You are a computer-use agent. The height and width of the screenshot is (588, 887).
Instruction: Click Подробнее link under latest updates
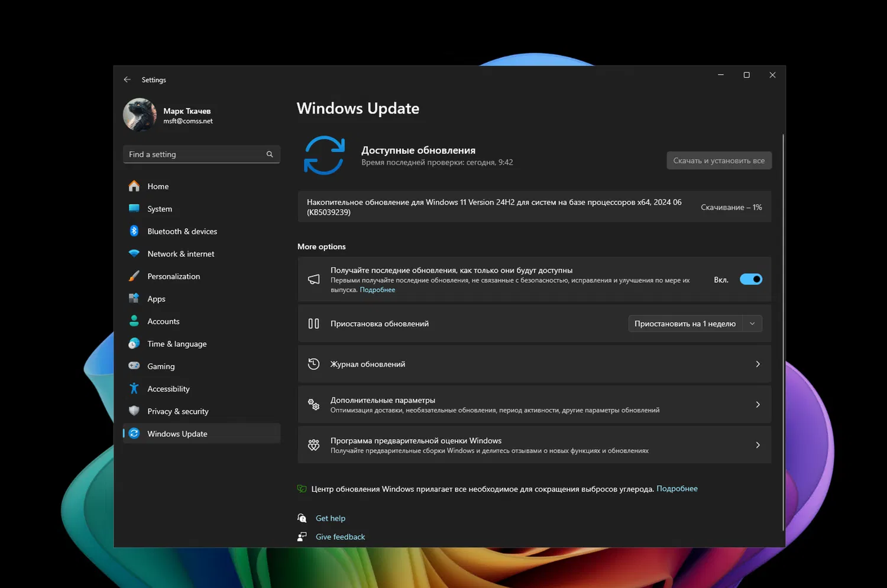[x=377, y=290]
